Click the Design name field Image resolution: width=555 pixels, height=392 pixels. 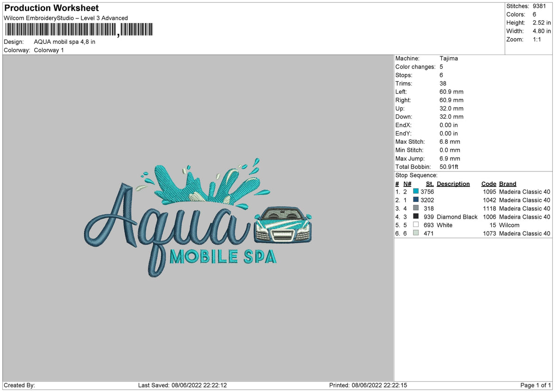pos(65,41)
